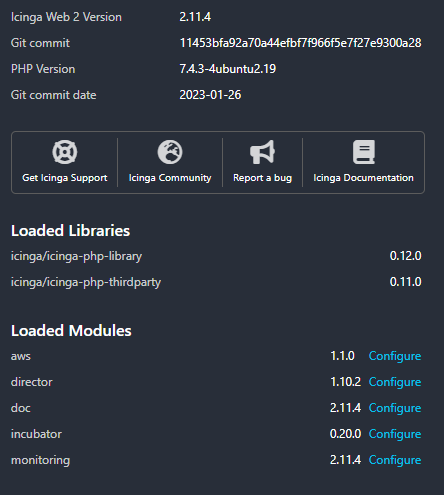Configure the aws module
The height and width of the screenshot is (495, 444).
pyautogui.click(x=395, y=356)
